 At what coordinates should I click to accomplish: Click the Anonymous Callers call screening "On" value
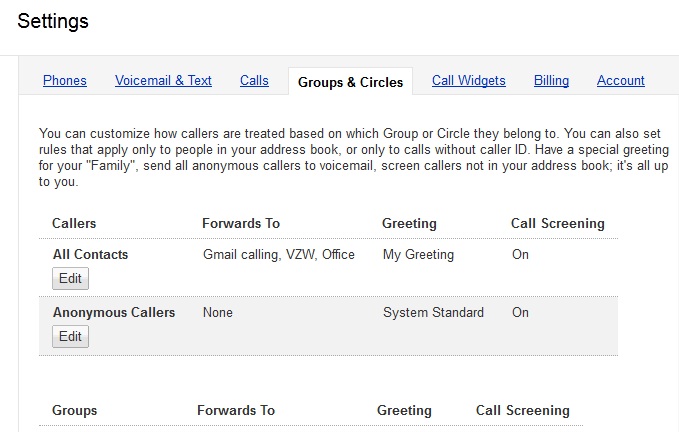coord(520,313)
